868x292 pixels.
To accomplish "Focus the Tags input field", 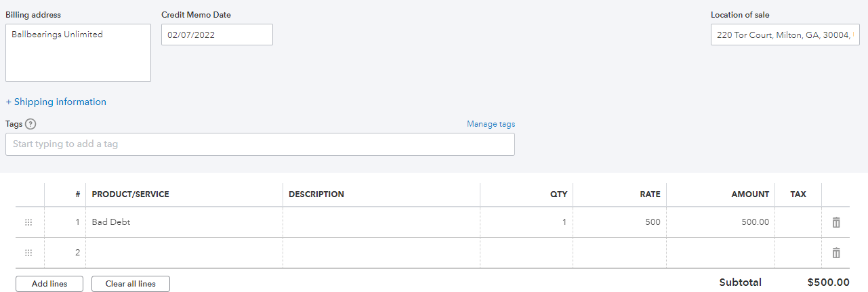I will [x=260, y=144].
